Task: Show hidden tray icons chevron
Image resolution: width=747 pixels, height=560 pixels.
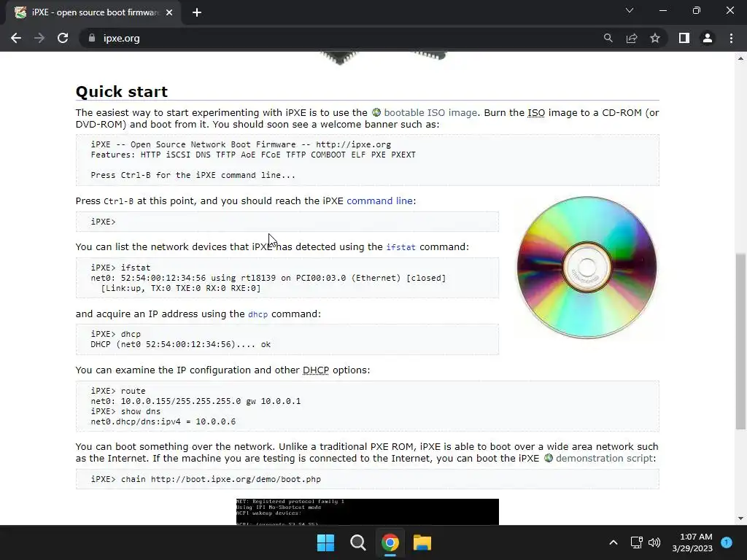Action: pyautogui.click(x=614, y=542)
